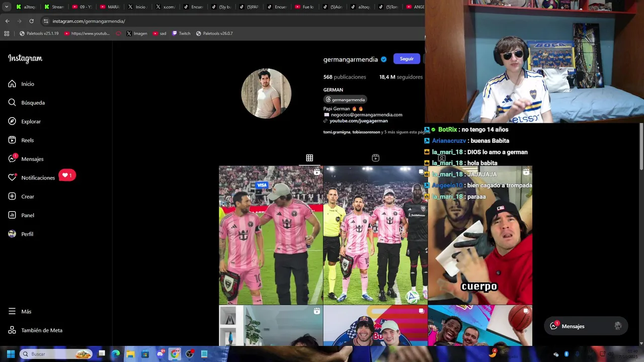The width and height of the screenshot is (644, 362).
Task: Open Discord from the taskbar
Action: click(160, 354)
